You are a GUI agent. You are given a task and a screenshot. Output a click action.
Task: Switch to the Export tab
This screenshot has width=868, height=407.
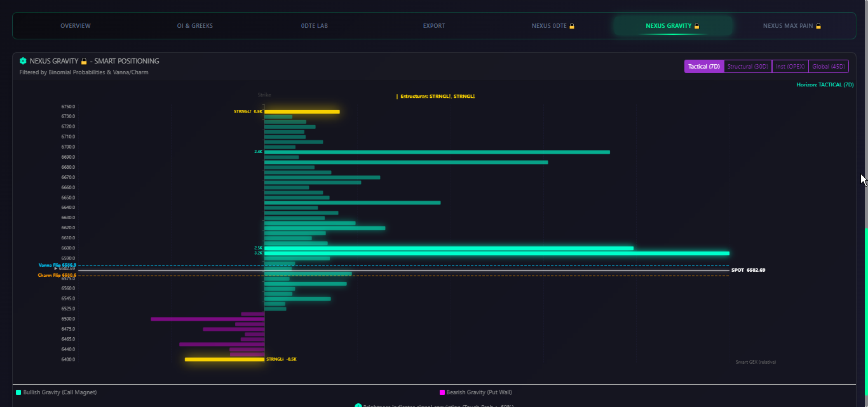click(x=434, y=26)
